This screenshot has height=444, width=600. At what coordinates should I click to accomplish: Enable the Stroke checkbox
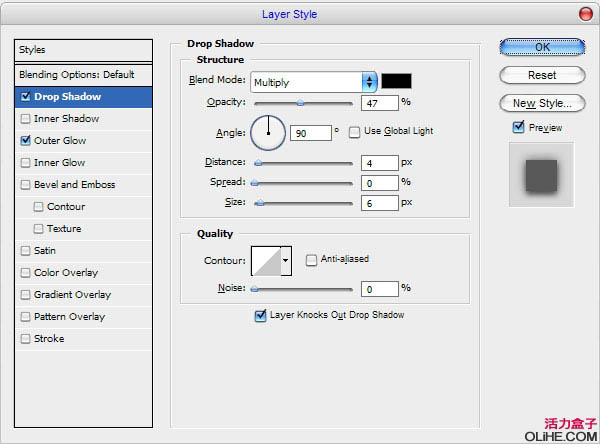[25, 339]
